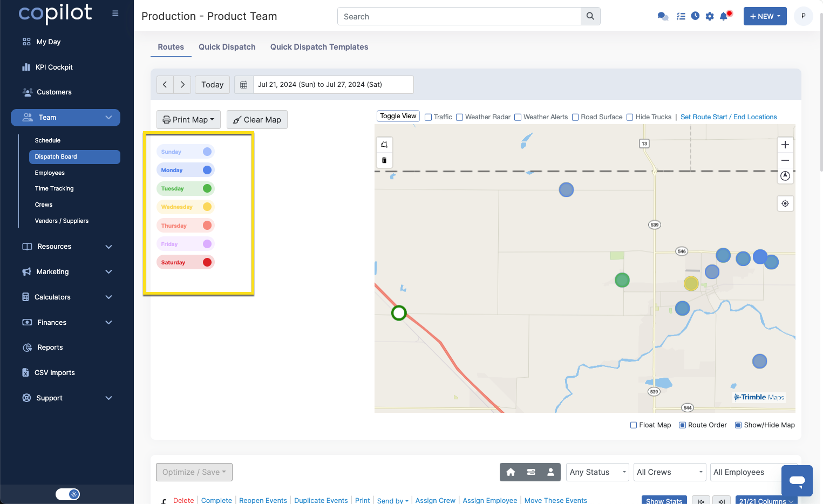
Task: Click the search magnifier button
Action: [x=590, y=16]
